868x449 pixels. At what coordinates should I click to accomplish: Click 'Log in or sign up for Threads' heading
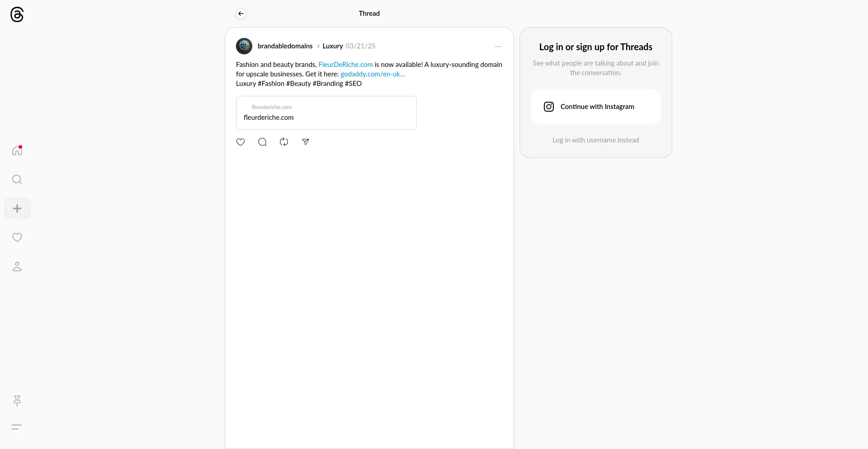(596, 47)
